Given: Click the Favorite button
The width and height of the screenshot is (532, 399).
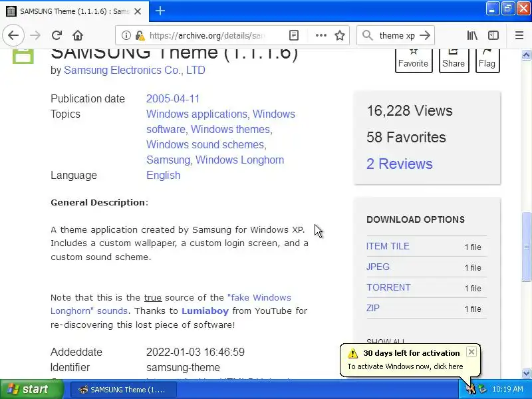Looking at the screenshot, I should pyautogui.click(x=414, y=60).
